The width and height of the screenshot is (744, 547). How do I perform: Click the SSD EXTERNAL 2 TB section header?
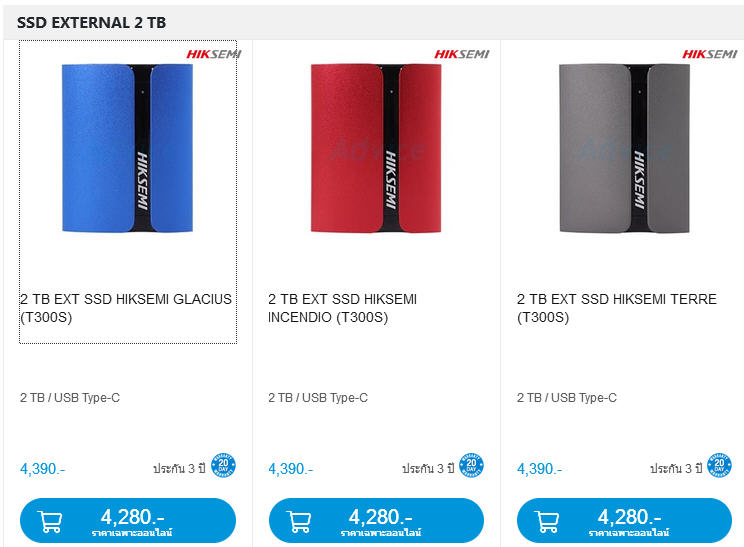coord(91,22)
